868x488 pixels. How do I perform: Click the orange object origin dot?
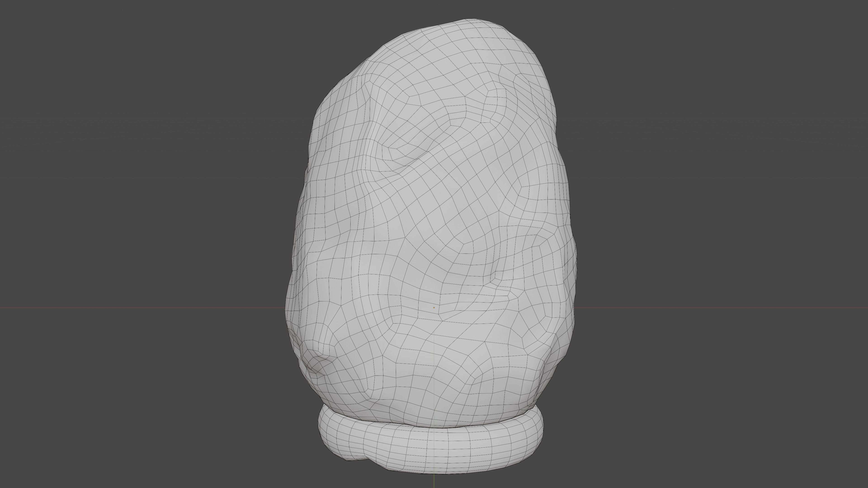tap(434, 307)
